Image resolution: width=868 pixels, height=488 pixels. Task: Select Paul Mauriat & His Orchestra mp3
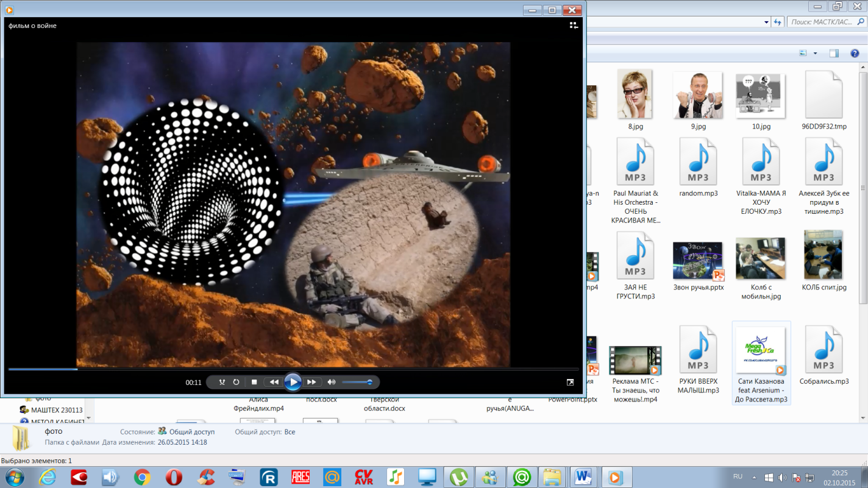(x=635, y=181)
